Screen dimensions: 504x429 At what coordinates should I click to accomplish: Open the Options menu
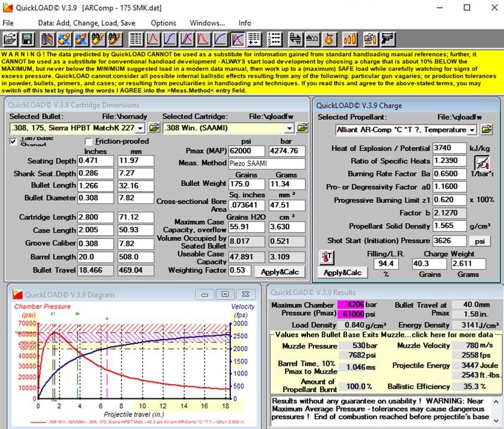point(163,23)
